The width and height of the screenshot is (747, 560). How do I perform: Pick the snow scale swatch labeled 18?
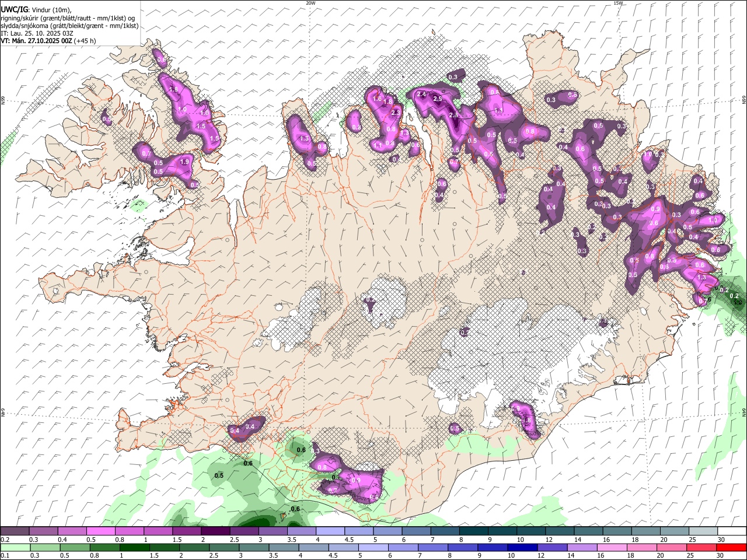(x=645, y=531)
